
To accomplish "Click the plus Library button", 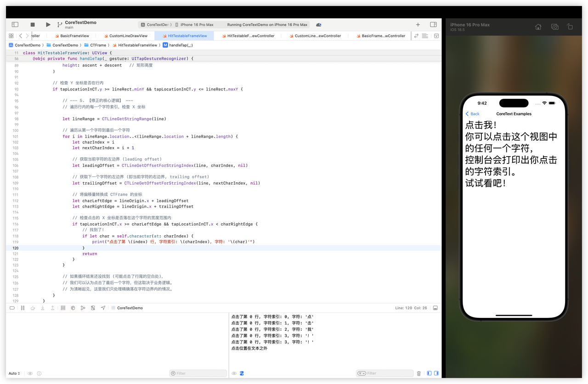I will click(x=418, y=25).
